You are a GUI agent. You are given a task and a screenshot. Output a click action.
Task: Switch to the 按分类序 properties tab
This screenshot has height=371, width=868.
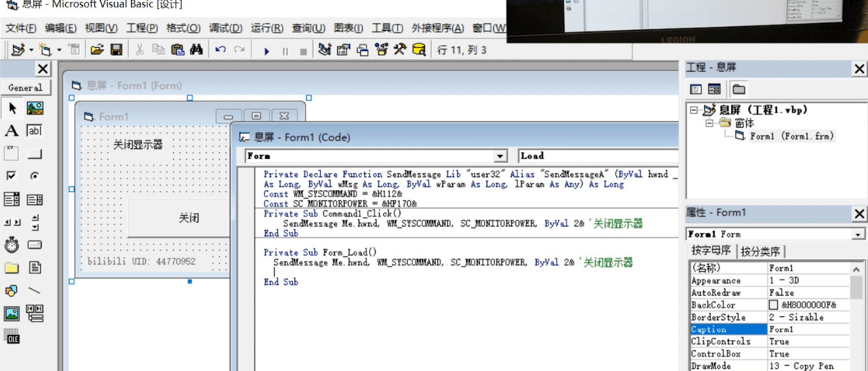[x=762, y=252]
